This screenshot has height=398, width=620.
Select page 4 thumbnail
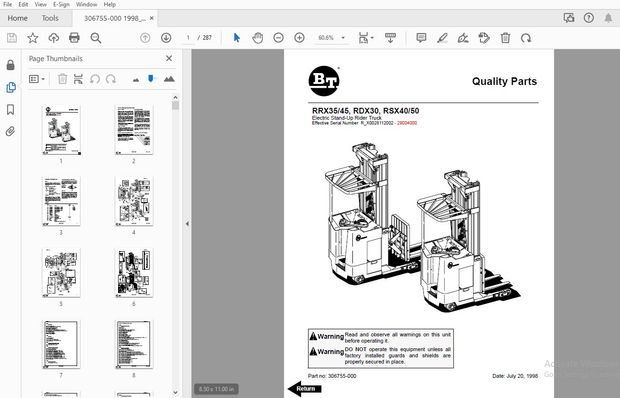click(x=134, y=201)
